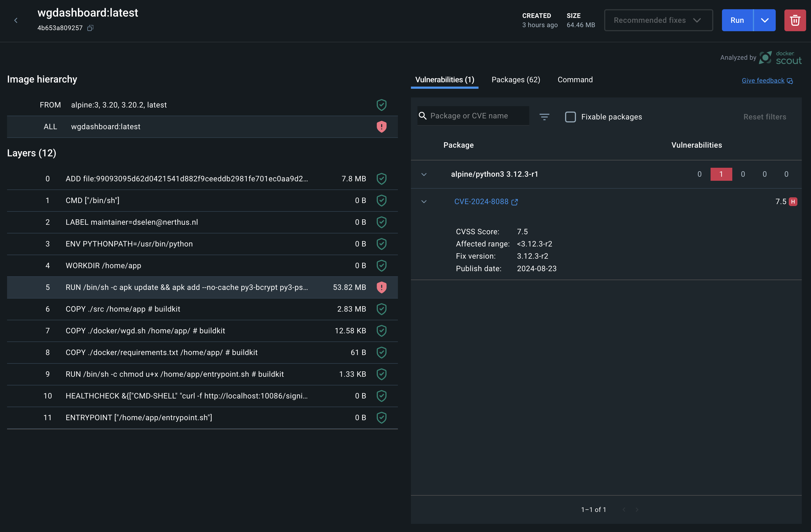Click the blue Run button

pos(737,20)
